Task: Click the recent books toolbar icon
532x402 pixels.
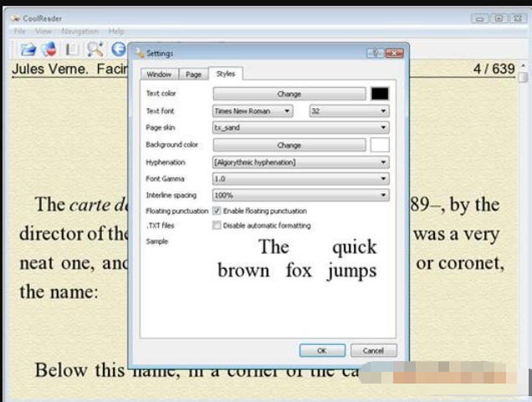Action: [x=49, y=49]
